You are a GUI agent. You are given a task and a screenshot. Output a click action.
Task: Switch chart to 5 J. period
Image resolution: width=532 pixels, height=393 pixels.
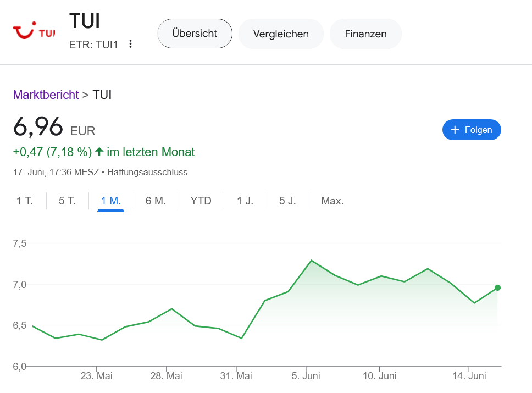click(288, 201)
